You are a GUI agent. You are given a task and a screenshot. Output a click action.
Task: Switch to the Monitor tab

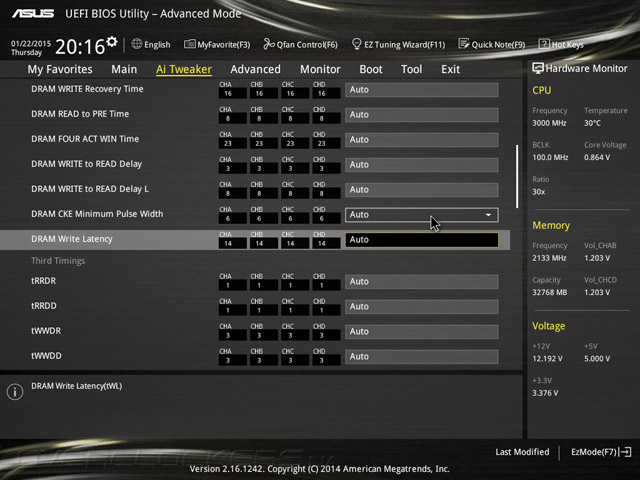pos(320,69)
